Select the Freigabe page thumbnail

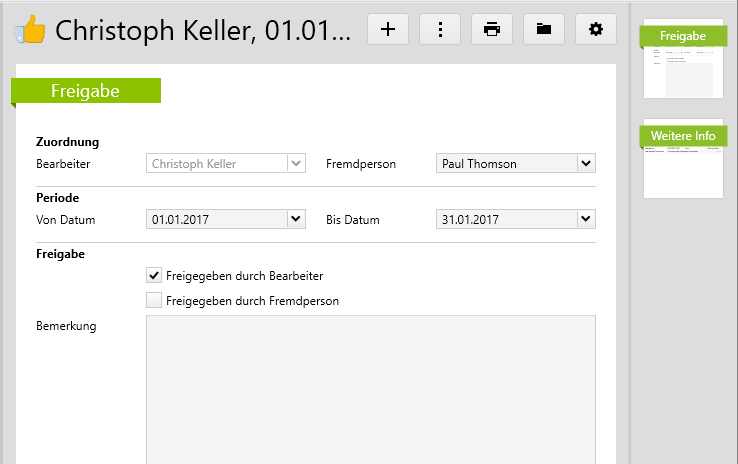tap(683, 60)
